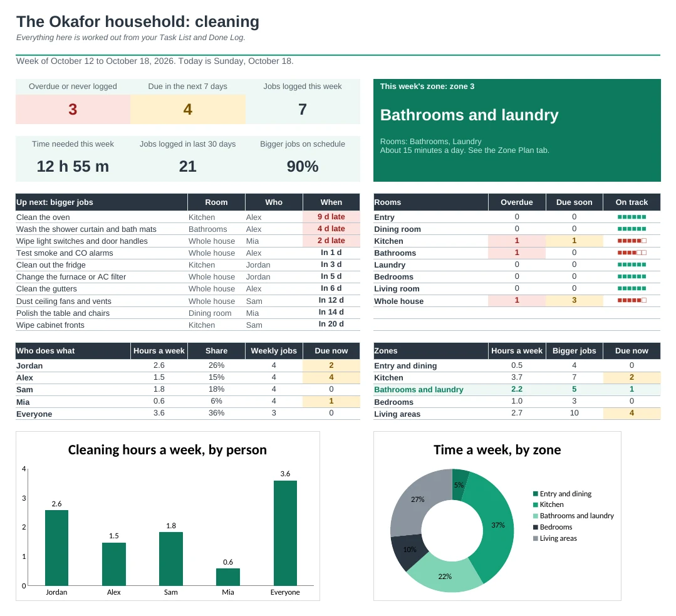Select 'The Okafor household: cleaning' title
This screenshot has width=676, height=616.
138,21
